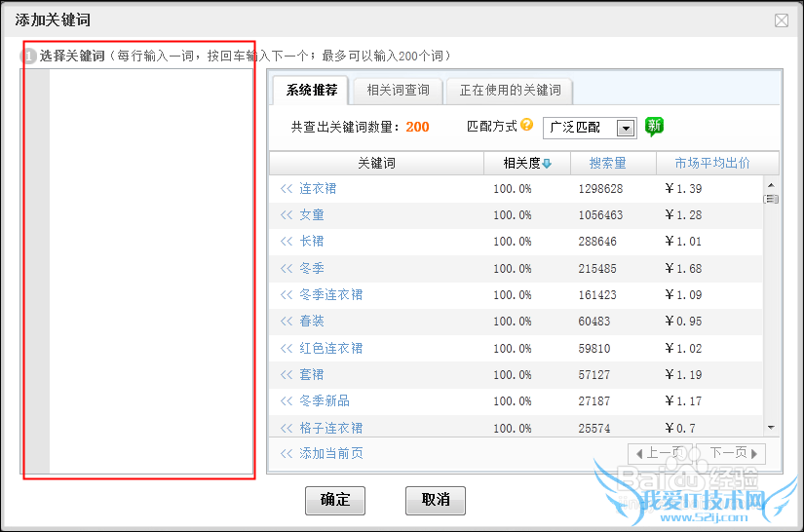The width and height of the screenshot is (804, 532).
Task: Add keyword 红色连衣裙 via its << arrow
Action: tap(287, 349)
